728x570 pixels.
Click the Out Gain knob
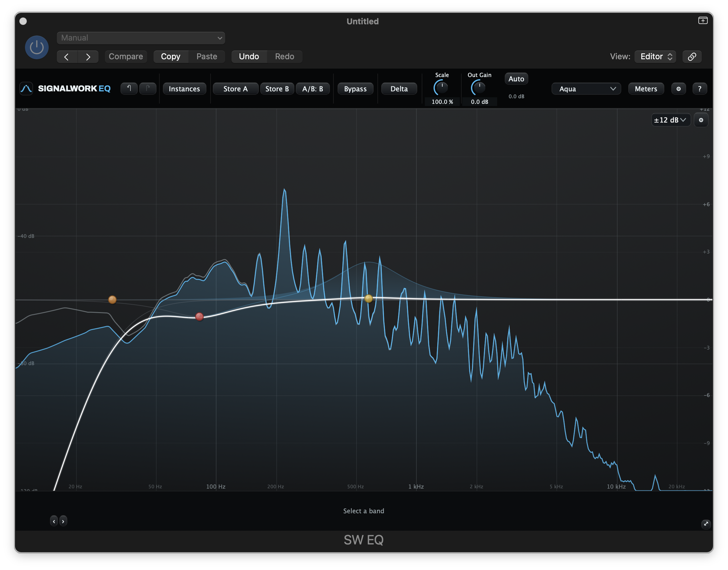(479, 87)
